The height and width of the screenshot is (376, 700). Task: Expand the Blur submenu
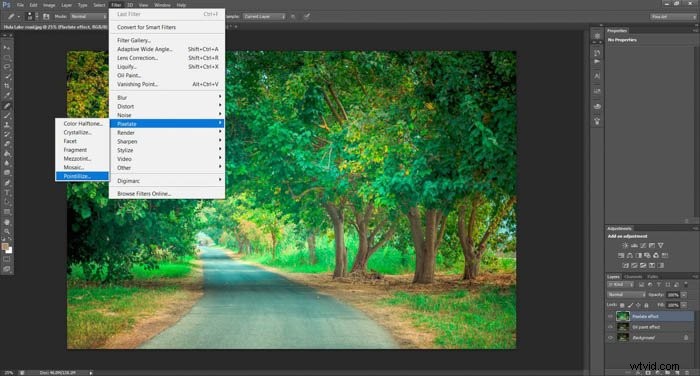point(167,97)
